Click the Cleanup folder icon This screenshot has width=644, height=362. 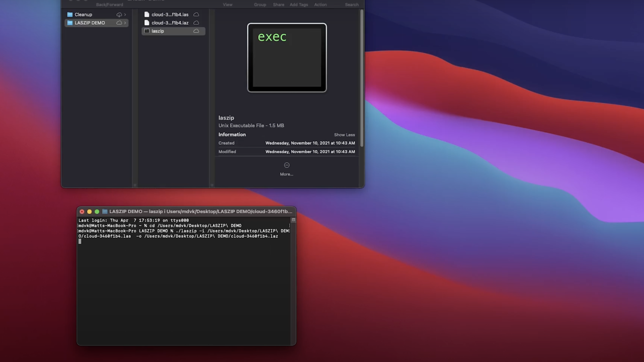click(70, 15)
